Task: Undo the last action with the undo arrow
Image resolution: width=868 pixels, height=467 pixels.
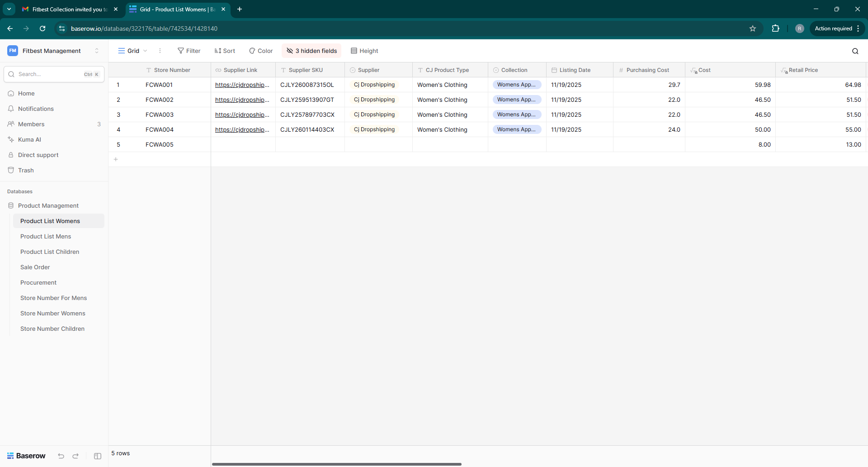Action: tap(61, 456)
